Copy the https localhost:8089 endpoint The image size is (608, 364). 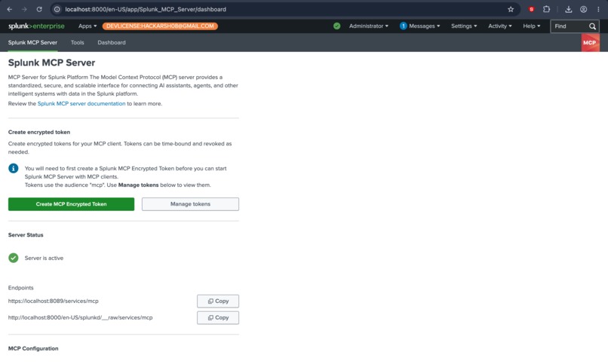pyautogui.click(x=218, y=301)
